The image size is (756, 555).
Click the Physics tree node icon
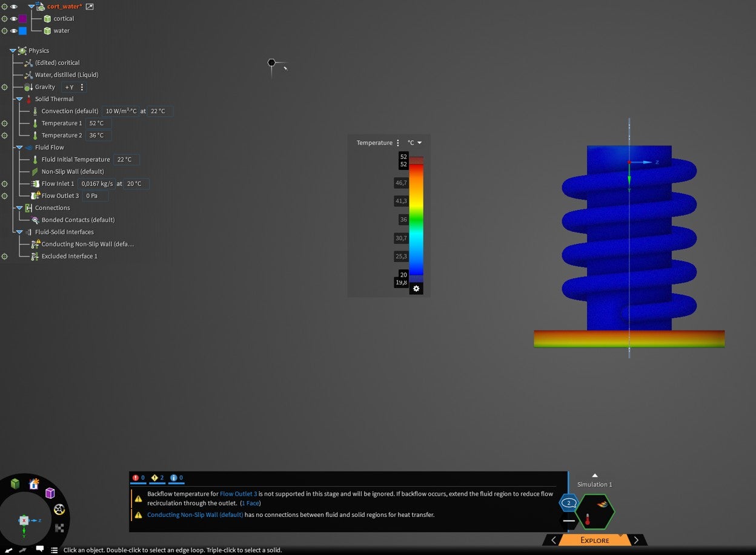point(22,51)
